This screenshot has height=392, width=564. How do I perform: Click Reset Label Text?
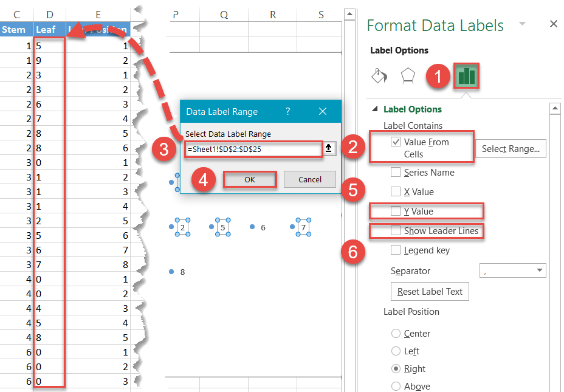(430, 291)
